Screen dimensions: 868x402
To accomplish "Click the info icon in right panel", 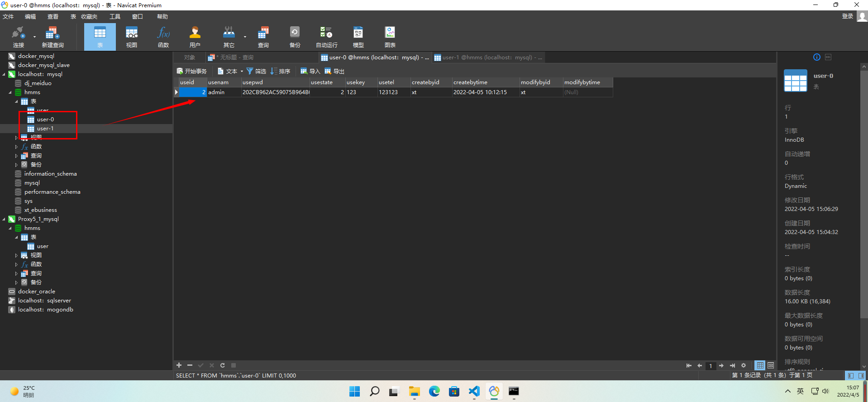I will (816, 57).
